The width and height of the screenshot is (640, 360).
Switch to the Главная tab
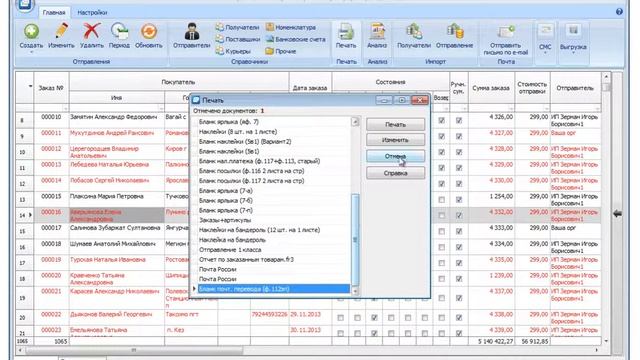pyautogui.click(x=54, y=13)
